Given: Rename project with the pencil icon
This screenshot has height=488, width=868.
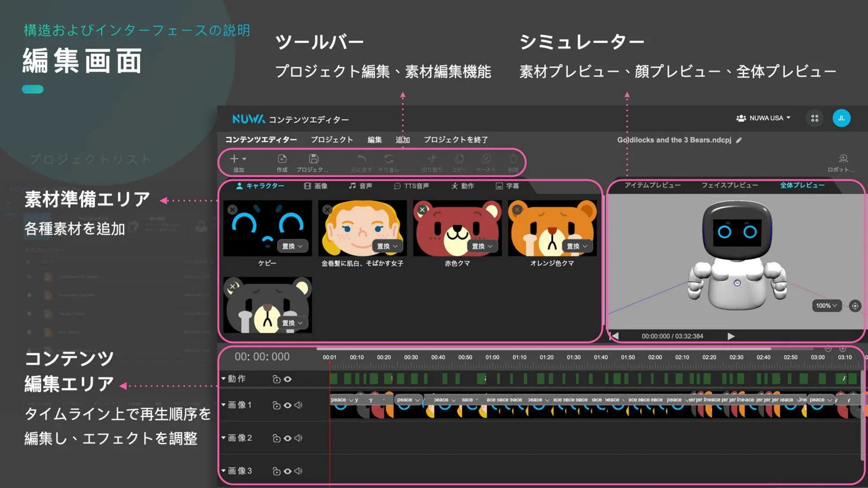Looking at the screenshot, I should [x=739, y=140].
